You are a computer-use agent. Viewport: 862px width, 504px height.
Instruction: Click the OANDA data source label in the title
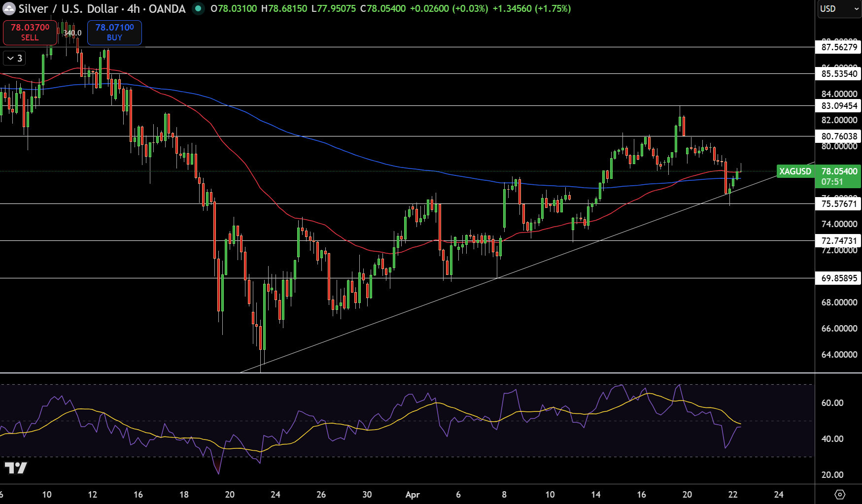167,9
